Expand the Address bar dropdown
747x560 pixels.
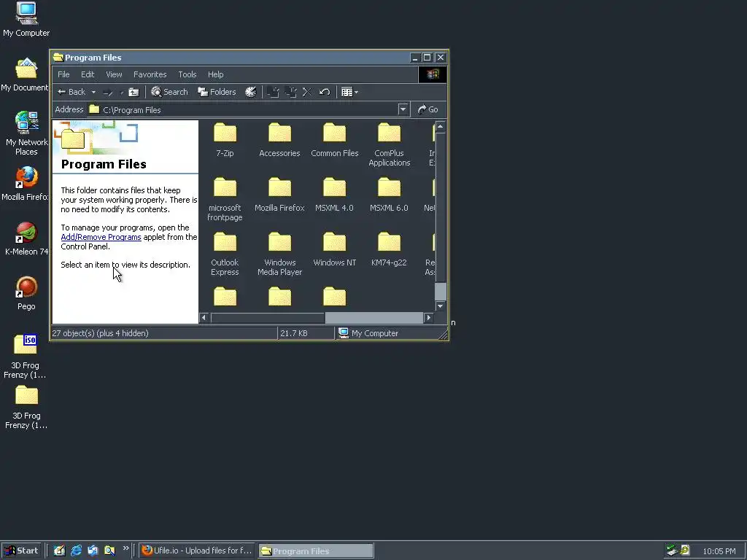point(403,109)
